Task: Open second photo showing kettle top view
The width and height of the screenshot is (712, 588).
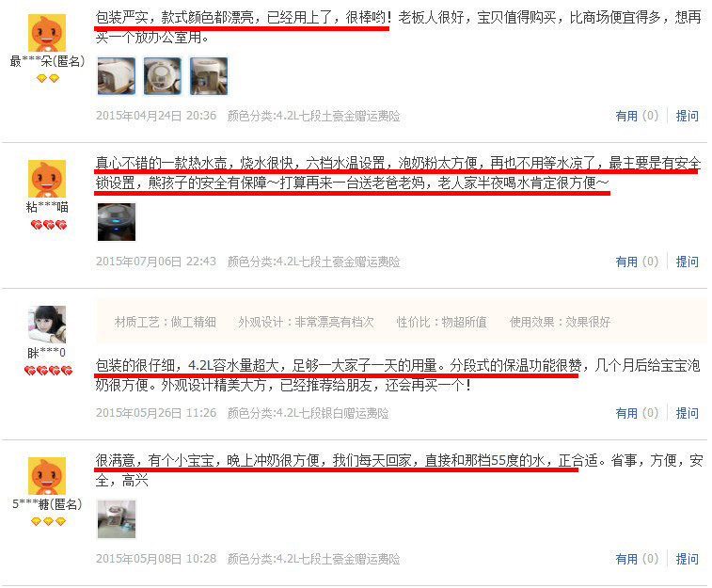Action: coord(163,76)
